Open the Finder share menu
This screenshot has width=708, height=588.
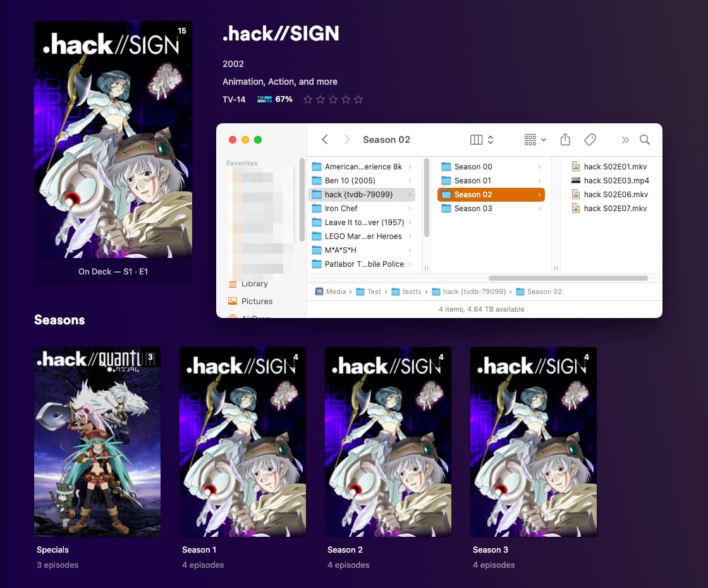[565, 140]
